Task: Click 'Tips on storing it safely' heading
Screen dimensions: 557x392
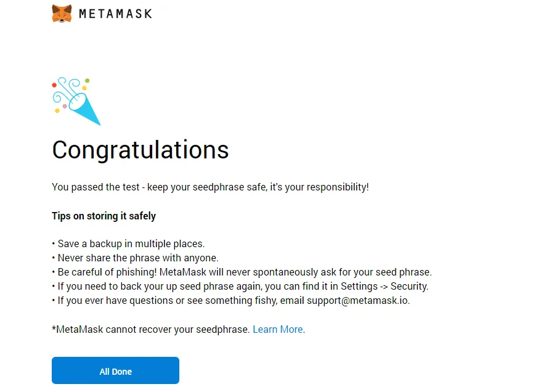Action: pyautogui.click(x=104, y=216)
